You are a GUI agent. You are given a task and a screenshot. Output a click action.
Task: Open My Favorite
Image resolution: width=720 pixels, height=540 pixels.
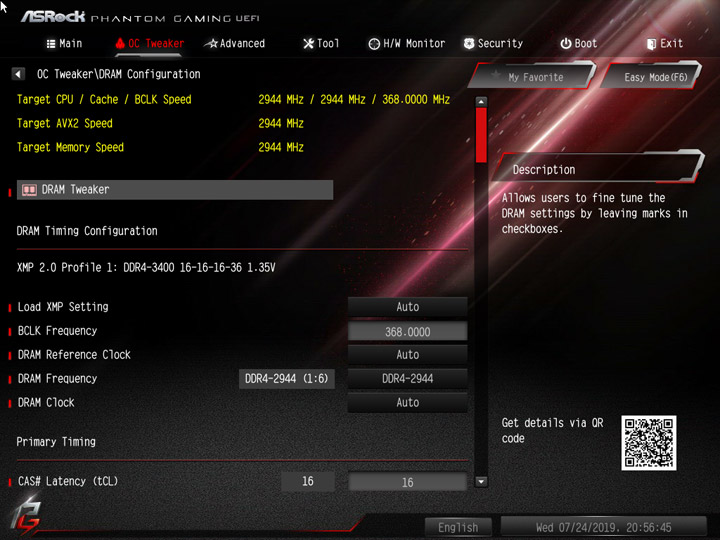pyautogui.click(x=532, y=76)
